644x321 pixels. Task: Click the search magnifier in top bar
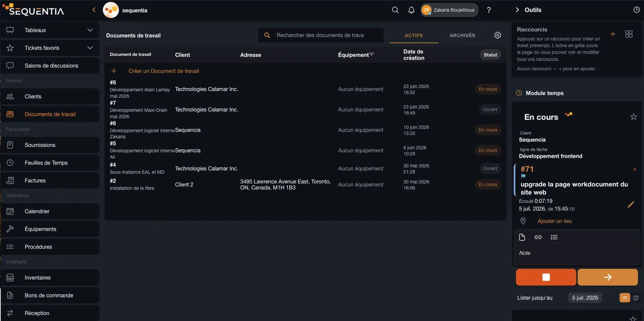[x=395, y=10]
